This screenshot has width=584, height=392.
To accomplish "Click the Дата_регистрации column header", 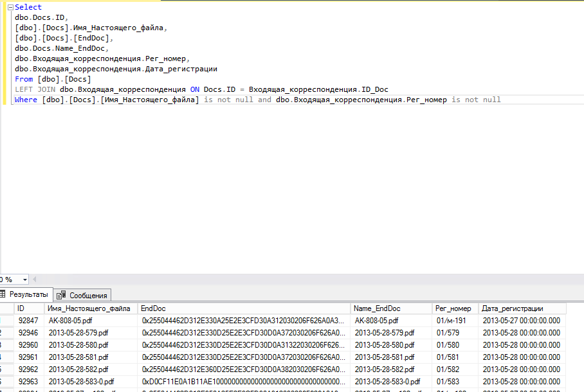I will [522, 308].
